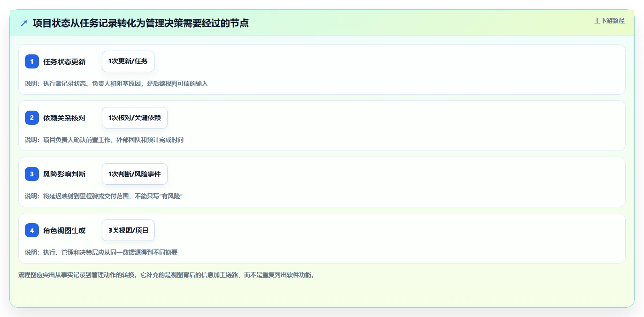
Task: Click the arrow icon beside the panel title
Action: (24, 23)
